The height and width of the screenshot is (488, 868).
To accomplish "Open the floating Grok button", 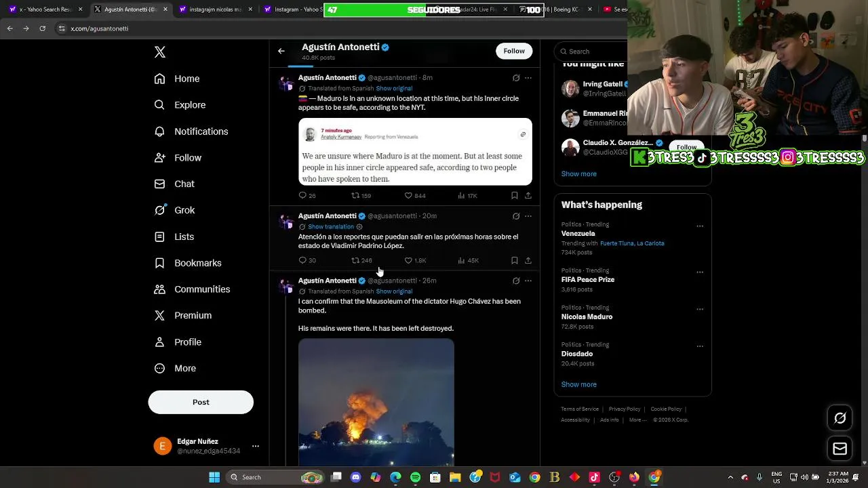I will point(840,418).
